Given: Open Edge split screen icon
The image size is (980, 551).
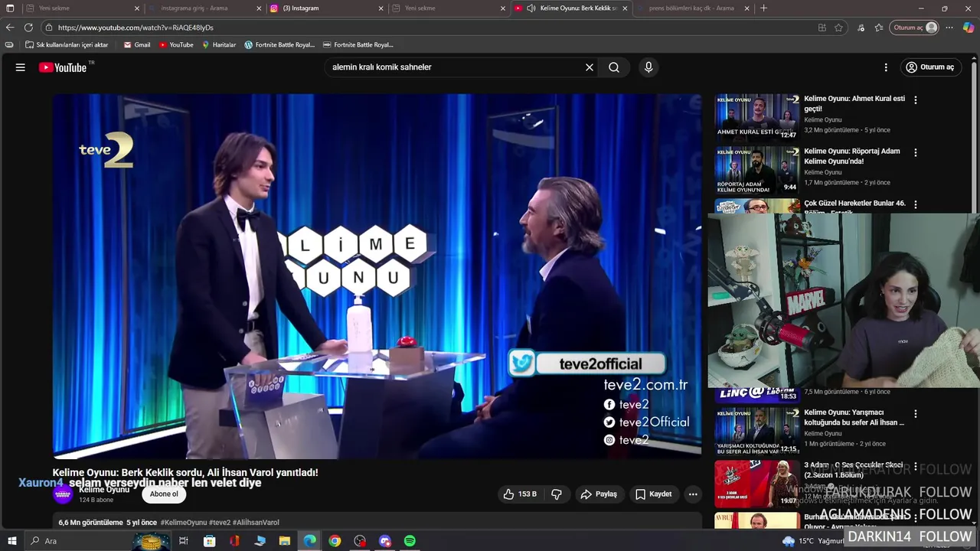Looking at the screenshot, I should click(x=822, y=28).
